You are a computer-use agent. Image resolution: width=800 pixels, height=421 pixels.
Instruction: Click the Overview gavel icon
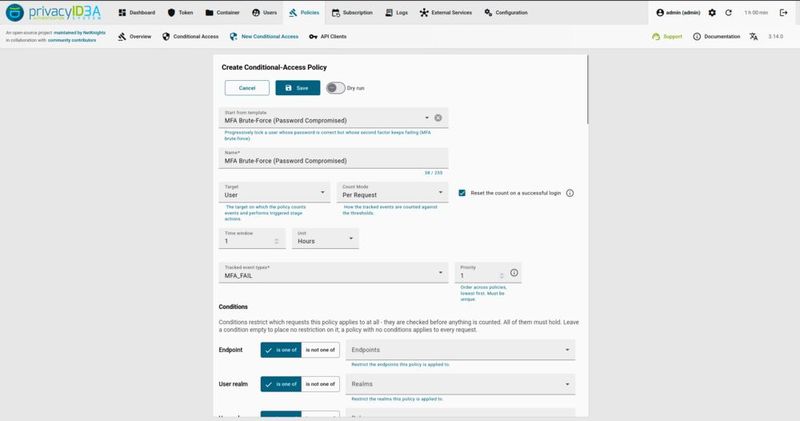[x=122, y=37]
